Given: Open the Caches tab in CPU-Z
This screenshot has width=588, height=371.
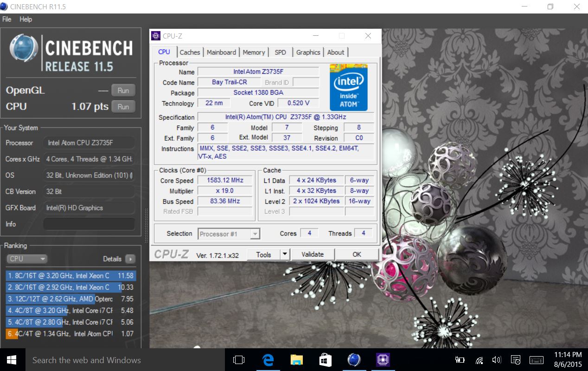Looking at the screenshot, I should [190, 52].
